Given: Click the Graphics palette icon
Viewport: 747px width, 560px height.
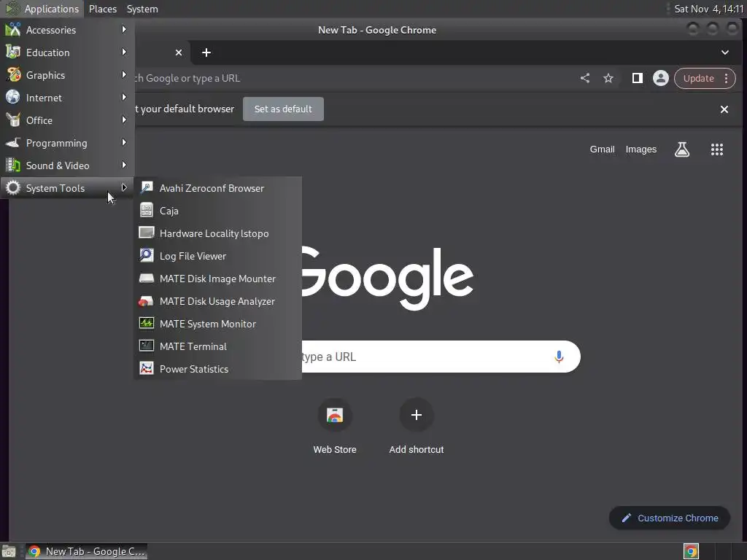Looking at the screenshot, I should point(13,75).
